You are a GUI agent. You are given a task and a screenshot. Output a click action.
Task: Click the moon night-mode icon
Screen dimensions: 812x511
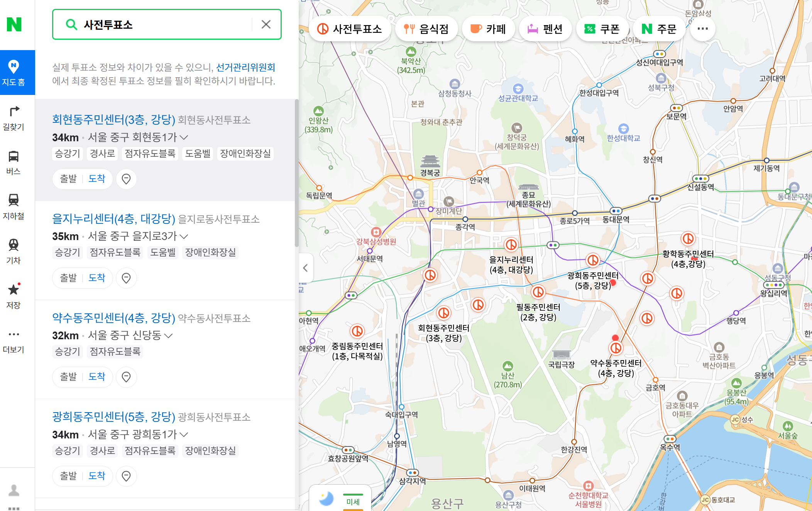tap(326, 499)
